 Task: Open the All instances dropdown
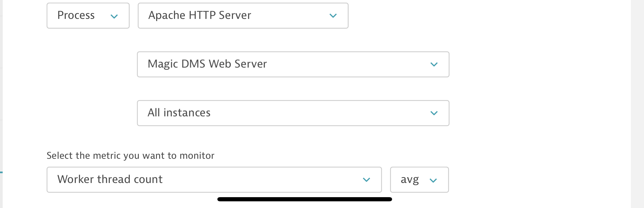[293, 113]
